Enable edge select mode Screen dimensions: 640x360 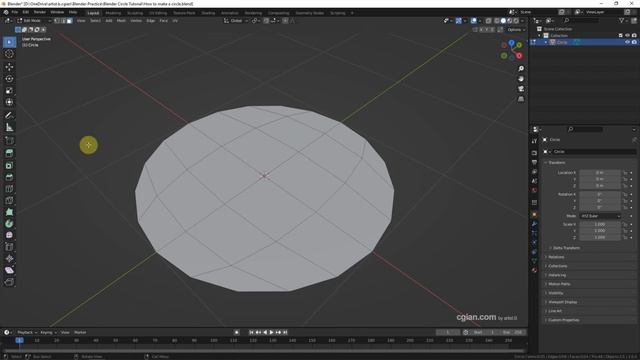[x=63, y=20]
